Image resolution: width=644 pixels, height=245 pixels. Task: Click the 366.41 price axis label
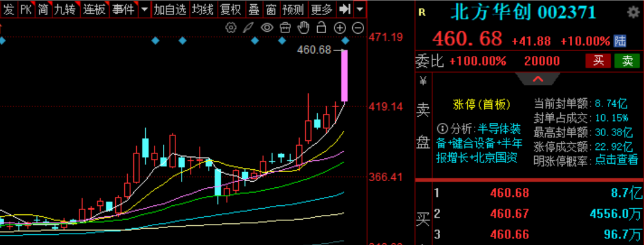[386, 178]
